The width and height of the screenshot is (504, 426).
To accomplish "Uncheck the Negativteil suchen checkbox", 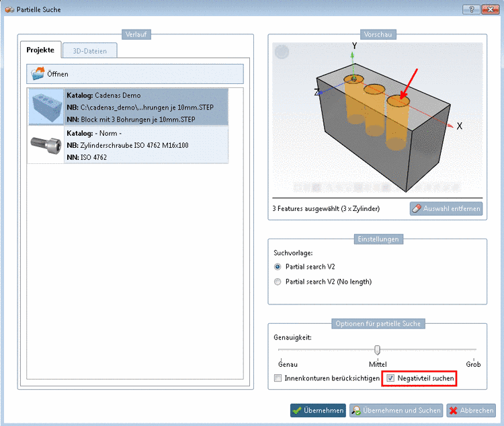I will coord(391,379).
